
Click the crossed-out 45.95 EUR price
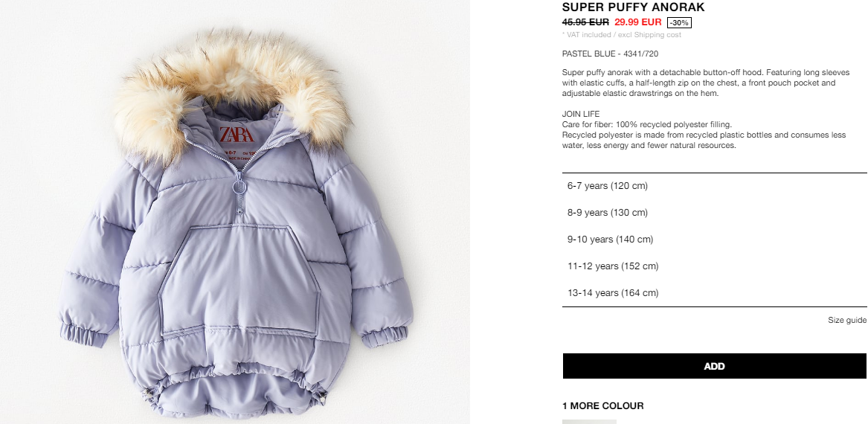tap(585, 22)
